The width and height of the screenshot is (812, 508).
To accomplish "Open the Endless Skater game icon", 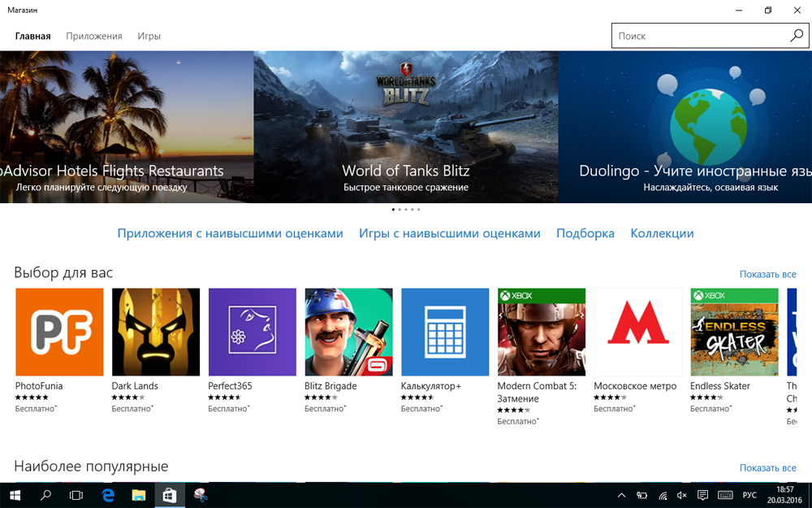I will (734, 332).
